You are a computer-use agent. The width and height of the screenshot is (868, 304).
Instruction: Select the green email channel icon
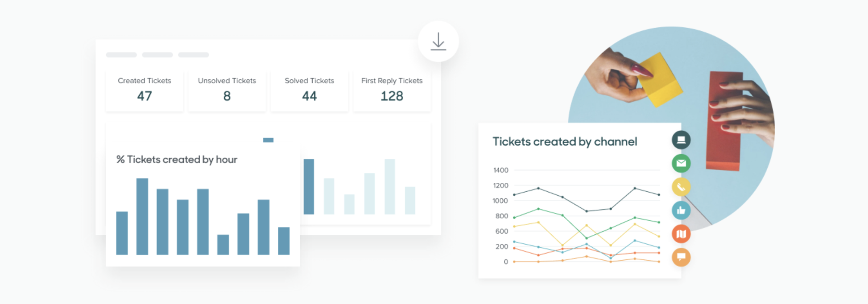point(681,164)
